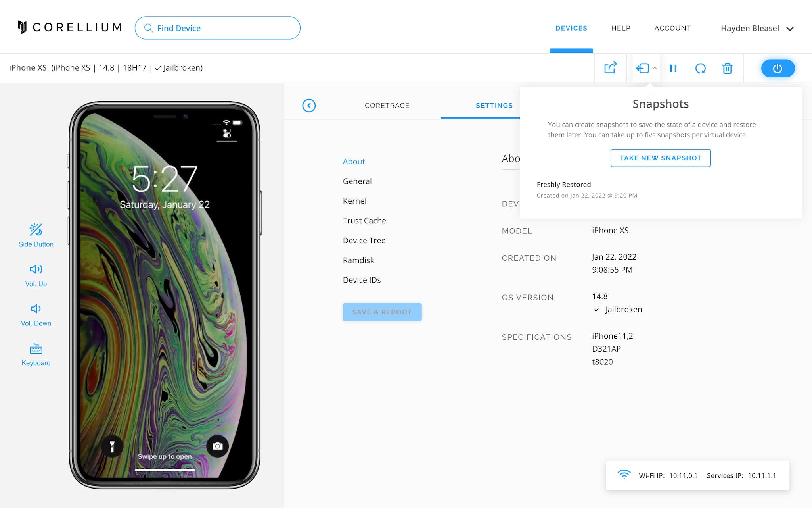Click the Vol. Up icon
Screen dimensions: 812x508
(x=36, y=269)
